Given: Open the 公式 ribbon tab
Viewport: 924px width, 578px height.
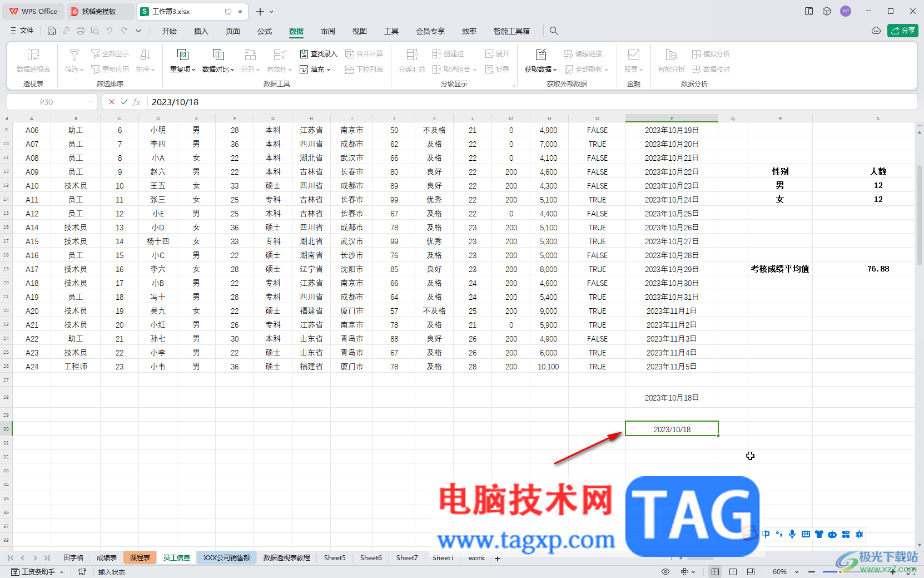Looking at the screenshot, I should [265, 31].
